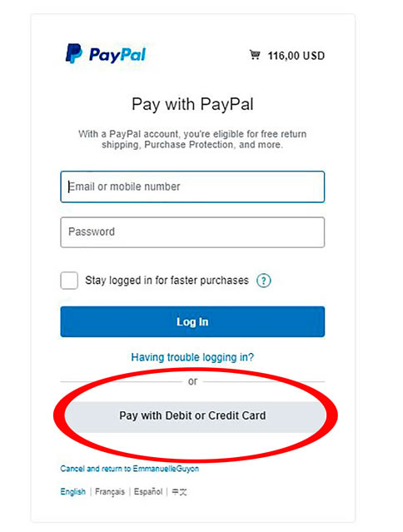Click the PayPal logo icon

73,53
